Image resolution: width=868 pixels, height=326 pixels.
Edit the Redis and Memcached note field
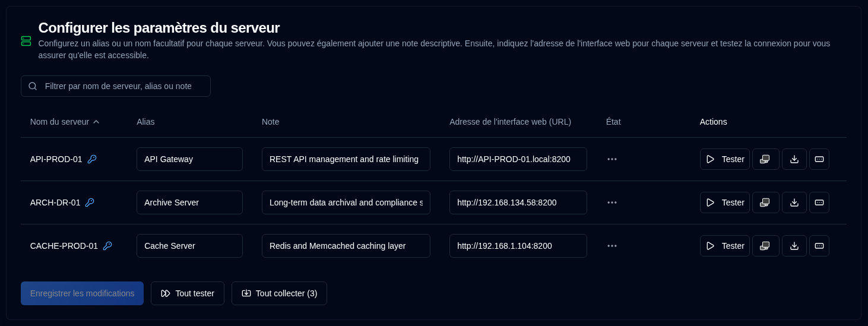click(x=346, y=246)
